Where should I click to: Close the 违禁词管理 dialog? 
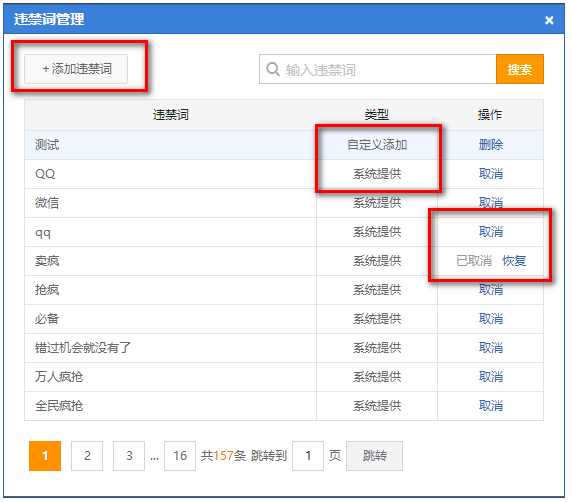(549, 20)
